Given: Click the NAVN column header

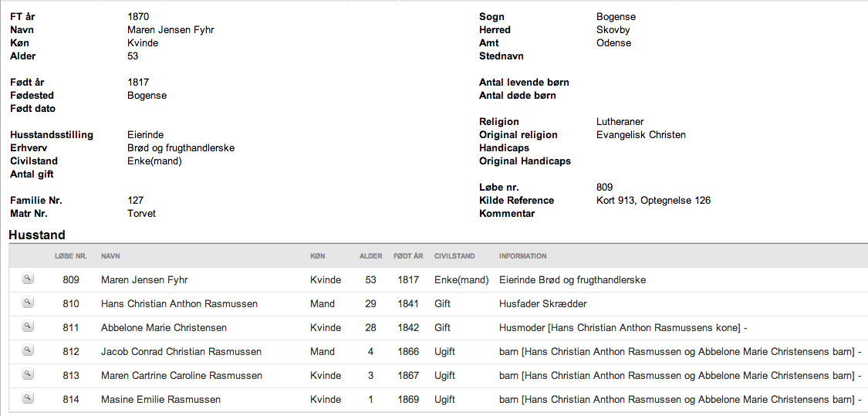Looking at the screenshot, I should (110, 256).
